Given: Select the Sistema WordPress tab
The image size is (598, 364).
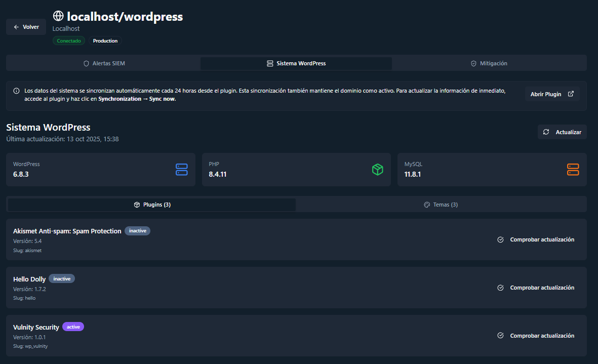Looking at the screenshot, I should [x=296, y=64].
